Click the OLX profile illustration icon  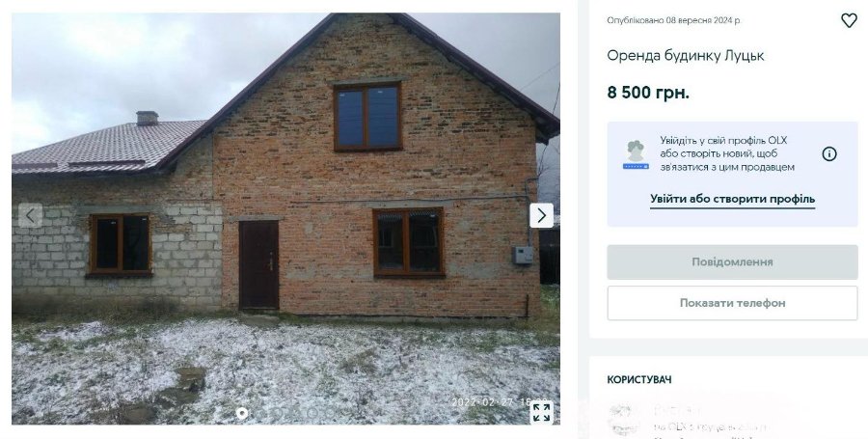click(636, 154)
